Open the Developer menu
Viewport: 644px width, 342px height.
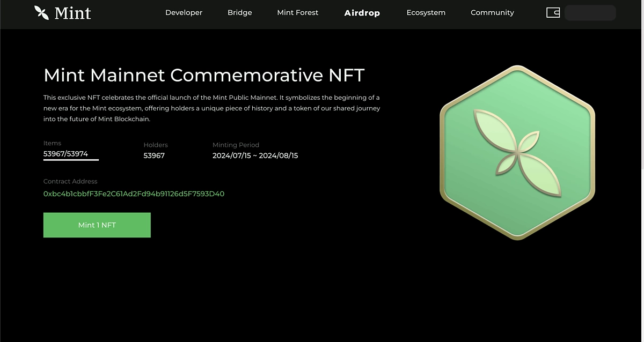click(x=184, y=12)
